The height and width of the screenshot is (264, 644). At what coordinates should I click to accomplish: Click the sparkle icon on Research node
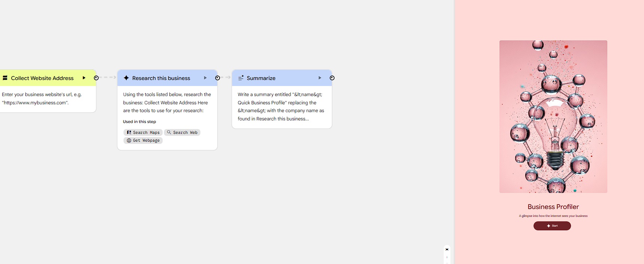tap(126, 78)
